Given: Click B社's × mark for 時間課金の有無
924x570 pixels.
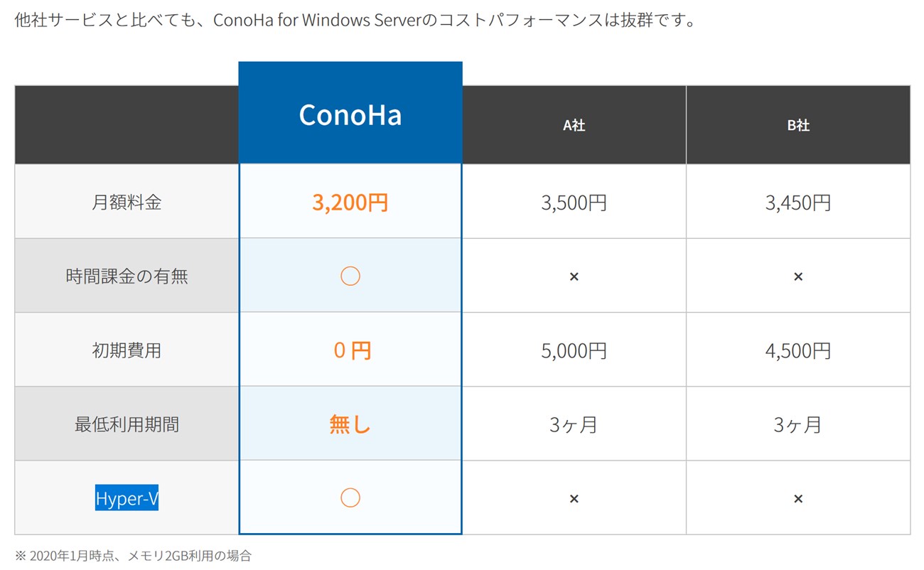Looking at the screenshot, I should click(x=798, y=276).
